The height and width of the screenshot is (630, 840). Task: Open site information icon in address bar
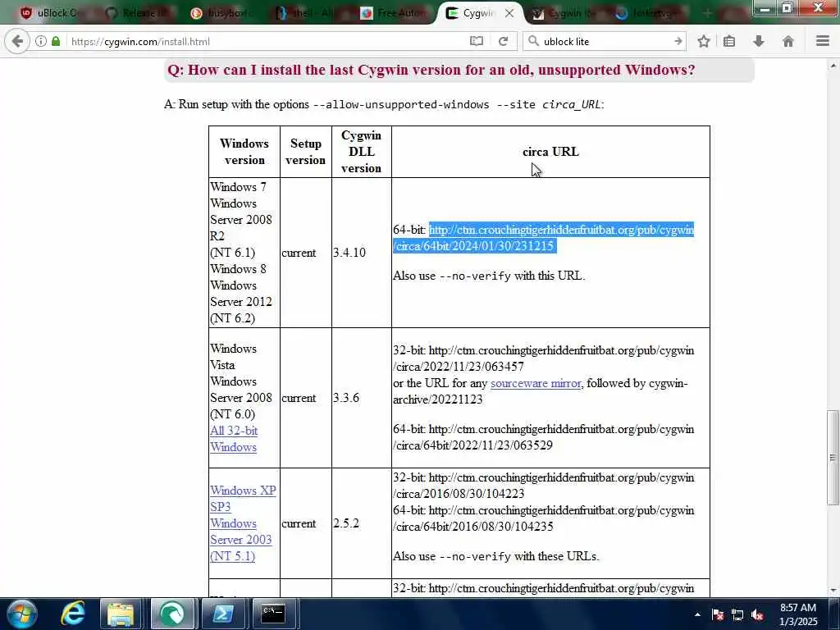pyautogui.click(x=41, y=41)
